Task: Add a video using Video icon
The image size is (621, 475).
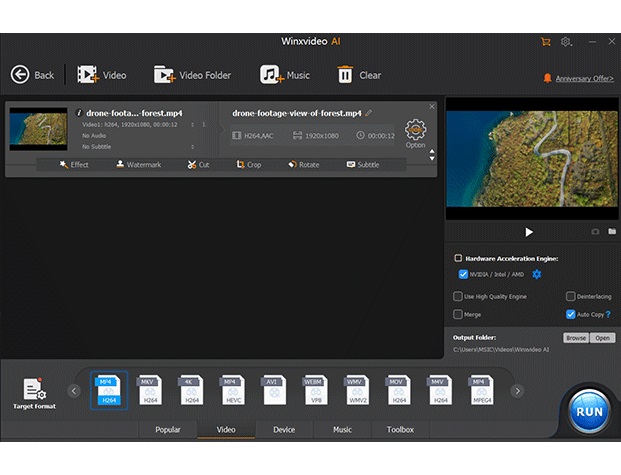Action: pos(88,75)
